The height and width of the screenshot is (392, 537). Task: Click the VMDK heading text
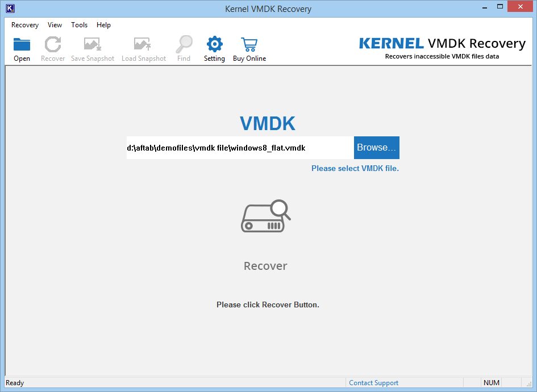pos(268,123)
